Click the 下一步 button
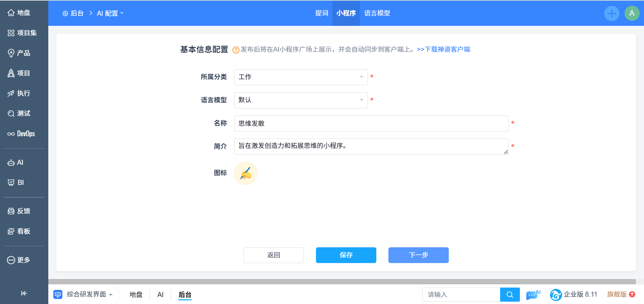The image size is (644, 304). (419, 255)
